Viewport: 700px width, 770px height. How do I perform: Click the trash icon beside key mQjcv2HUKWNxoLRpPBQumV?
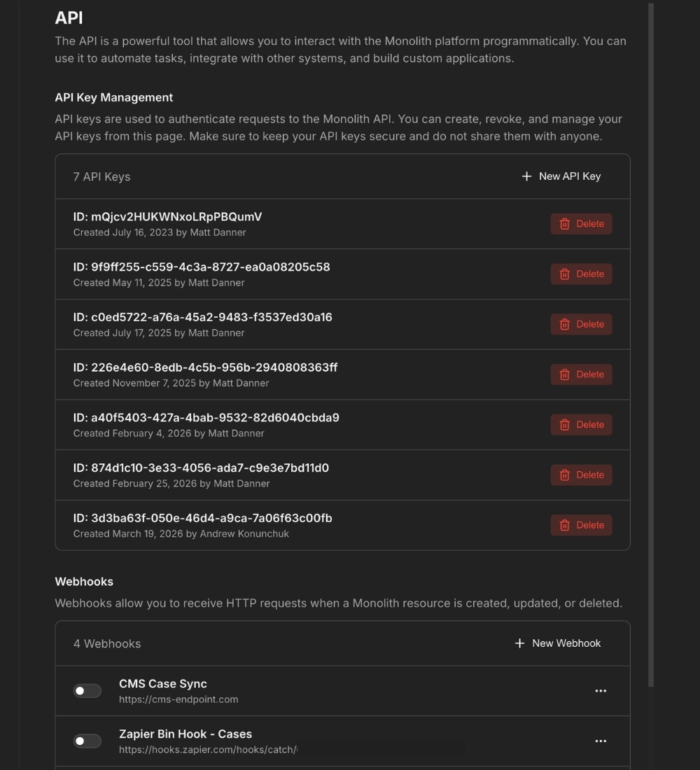(565, 223)
